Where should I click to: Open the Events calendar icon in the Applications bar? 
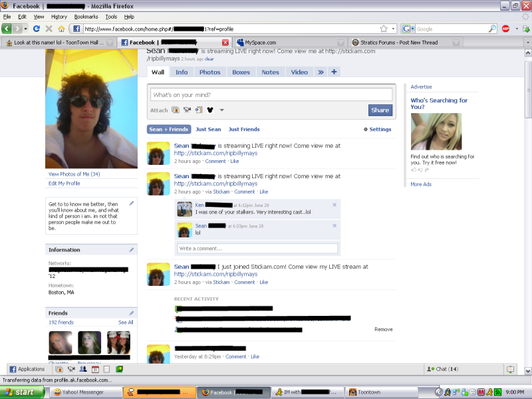[x=95, y=369]
